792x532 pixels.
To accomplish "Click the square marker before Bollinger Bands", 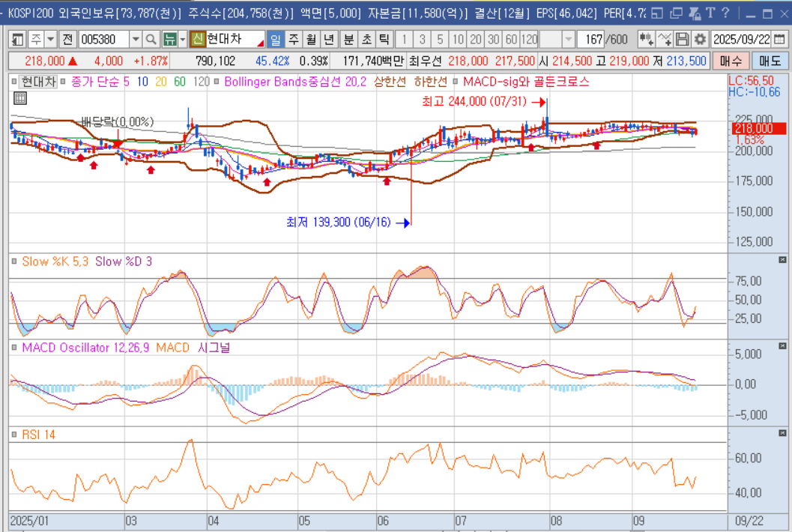I will pyautogui.click(x=217, y=82).
